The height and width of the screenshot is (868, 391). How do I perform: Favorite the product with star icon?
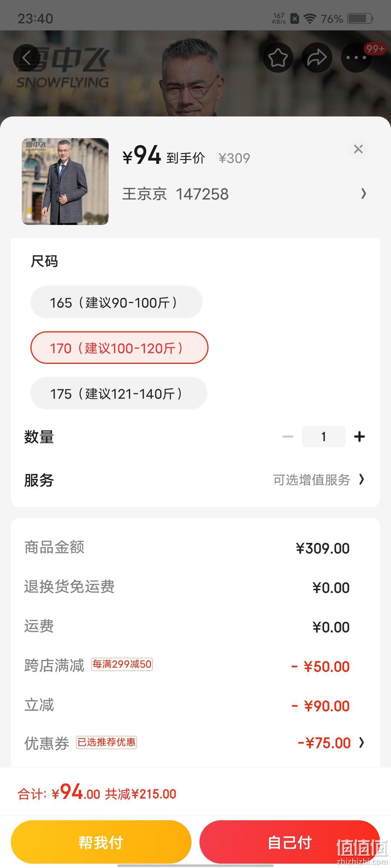pyautogui.click(x=278, y=58)
